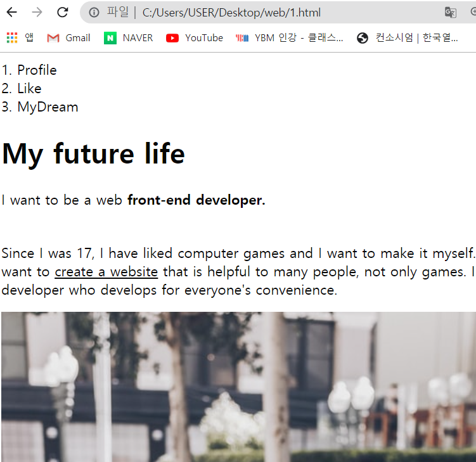This screenshot has height=462, width=476.
Task: Open the Apps grid bookmark icon
Action: coord(12,38)
